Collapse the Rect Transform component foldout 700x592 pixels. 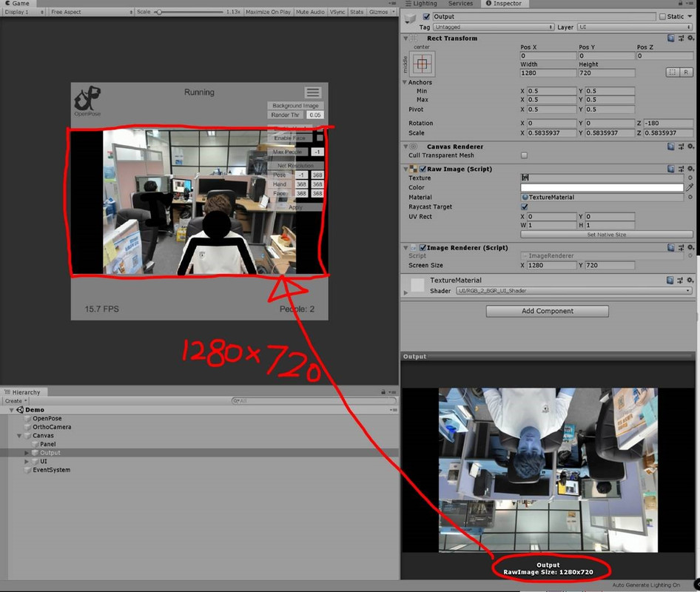click(x=405, y=38)
